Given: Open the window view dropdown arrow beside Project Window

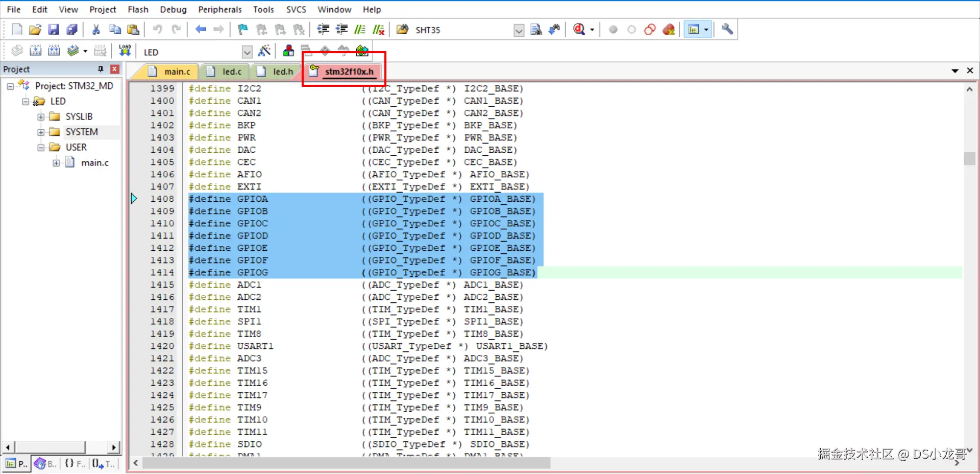Looking at the screenshot, I should (706, 30).
